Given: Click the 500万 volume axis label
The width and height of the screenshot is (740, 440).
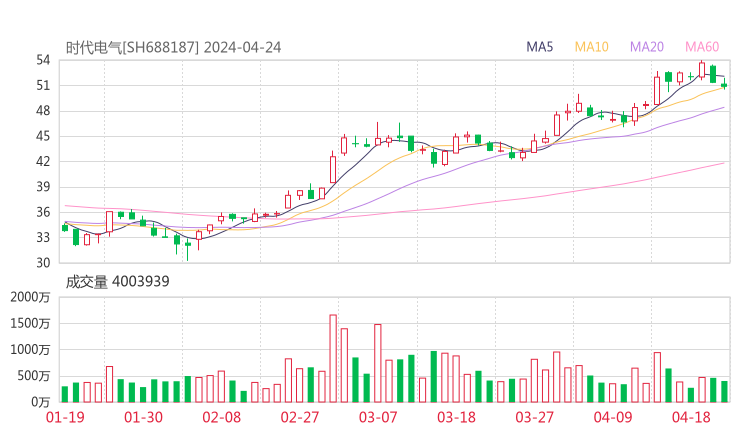Looking at the screenshot, I should 34,376.
